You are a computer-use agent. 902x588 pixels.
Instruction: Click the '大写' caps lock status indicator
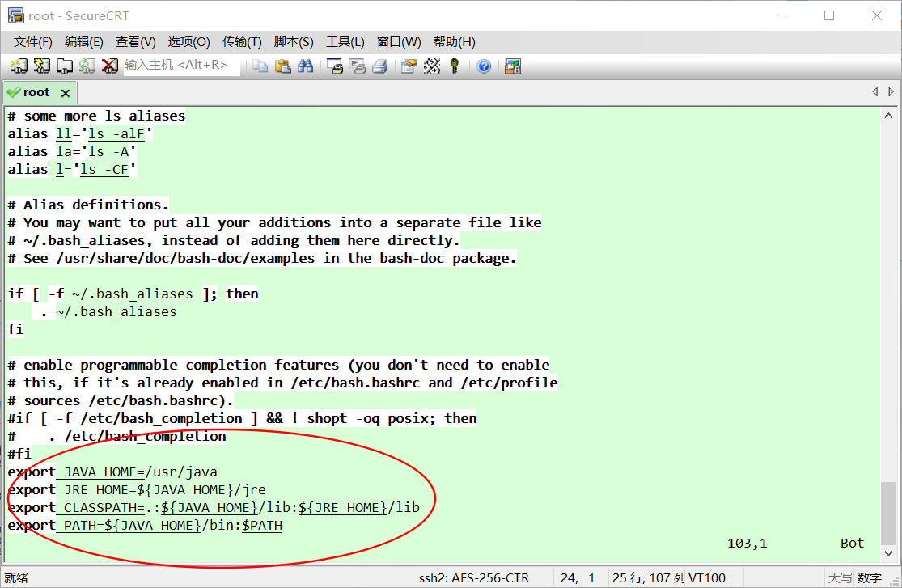tap(840, 577)
